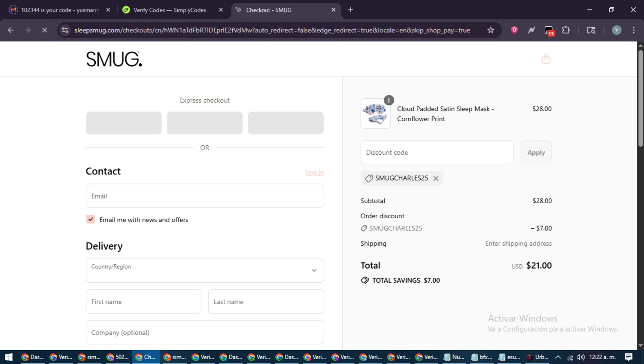Open the Chrome profile Y avatar
The image size is (644, 364).
pyautogui.click(x=617, y=30)
